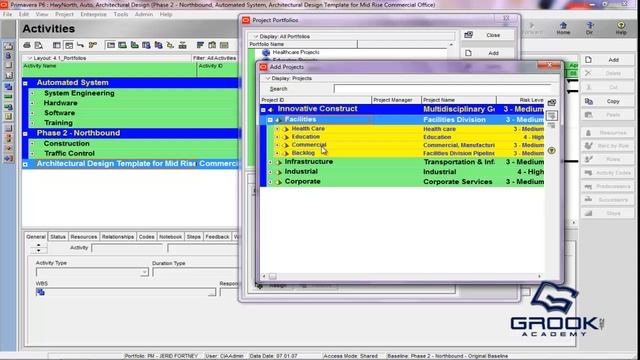Collapse the Phase 2 - Northbound group
This screenshot has height=360, width=640.
pyautogui.click(x=25, y=133)
